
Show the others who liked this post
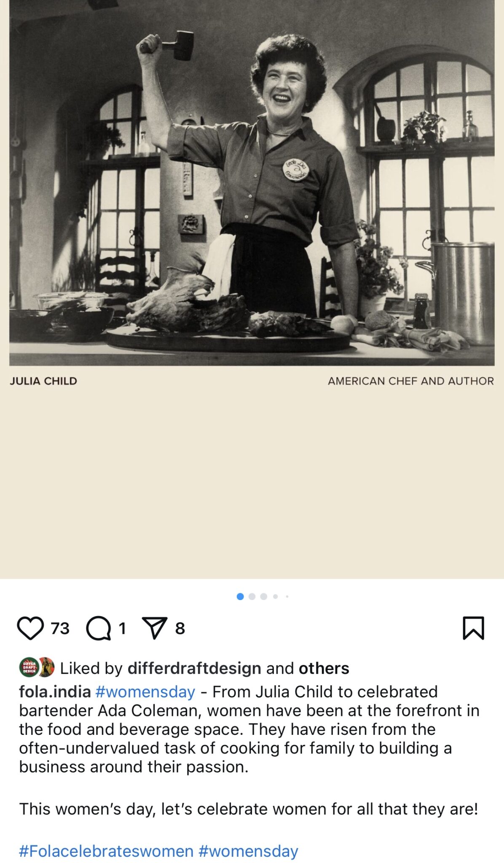(x=324, y=668)
